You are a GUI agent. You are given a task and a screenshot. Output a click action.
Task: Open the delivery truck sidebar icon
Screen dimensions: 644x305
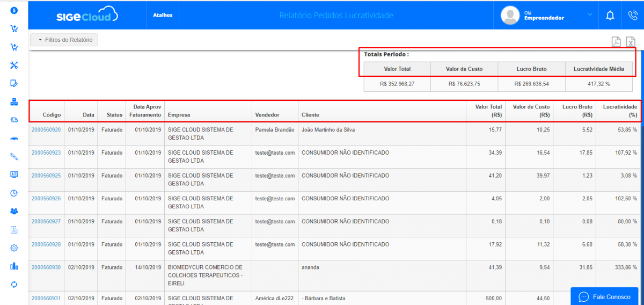(x=14, y=120)
